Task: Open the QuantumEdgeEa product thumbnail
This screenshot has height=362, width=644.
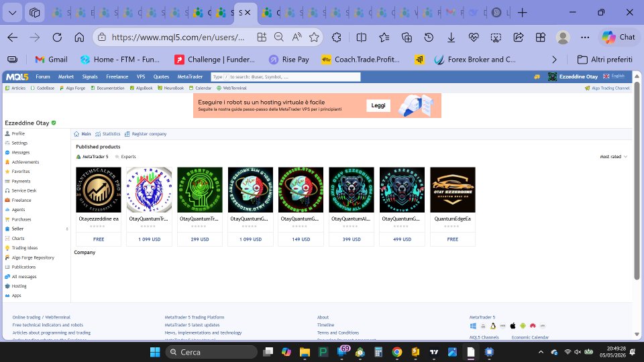Action: click(453, 190)
